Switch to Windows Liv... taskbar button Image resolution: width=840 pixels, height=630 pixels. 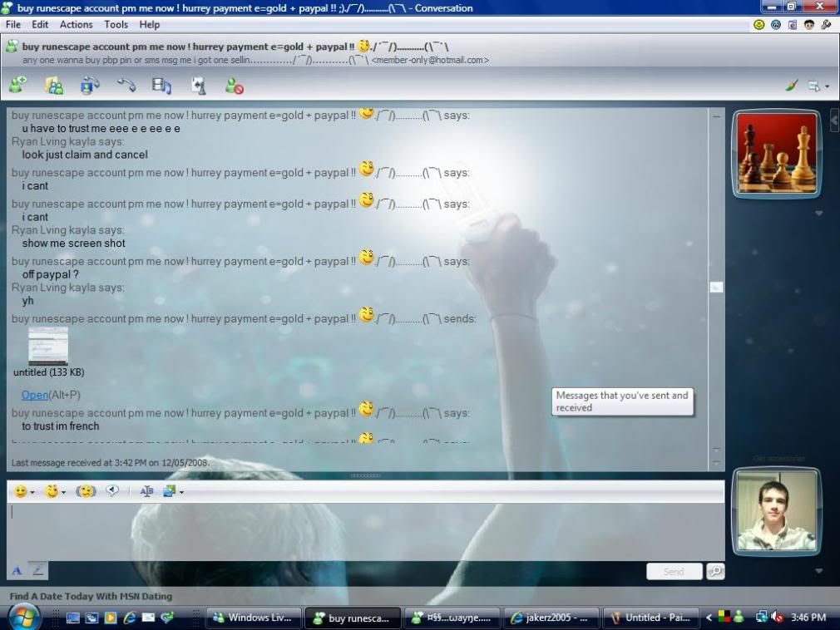pos(254,618)
